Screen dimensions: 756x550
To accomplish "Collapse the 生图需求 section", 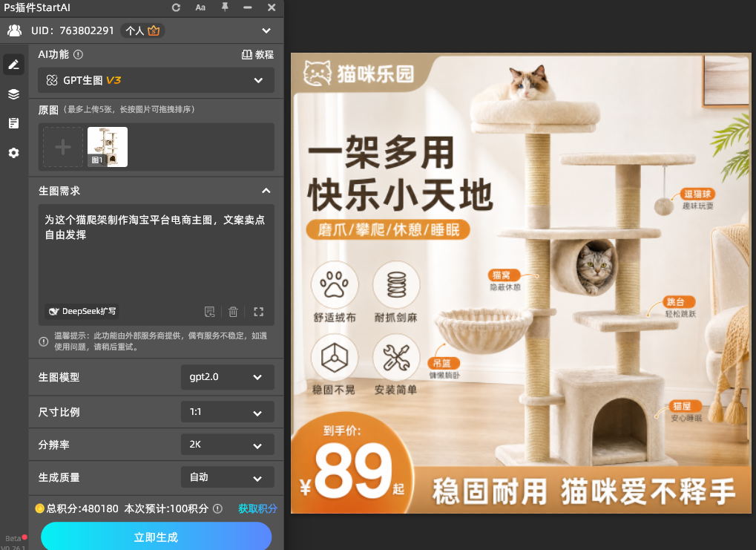I will pyautogui.click(x=266, y=191).
